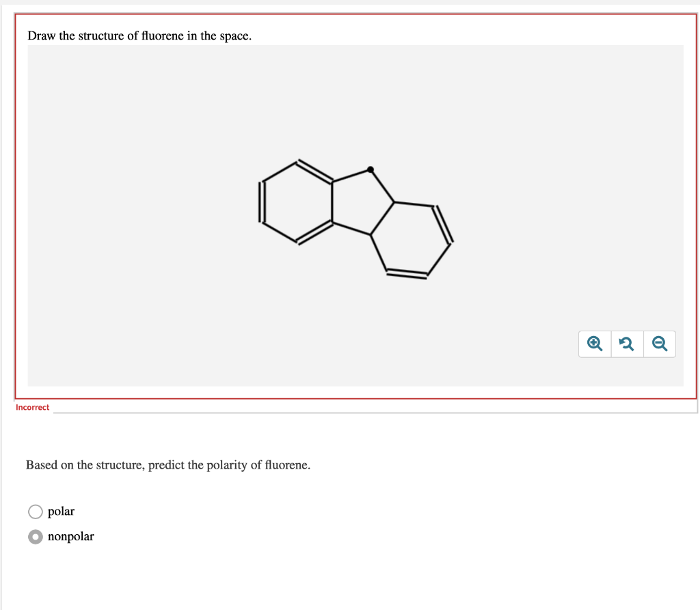Select the polar radio button

pos(35,511)
